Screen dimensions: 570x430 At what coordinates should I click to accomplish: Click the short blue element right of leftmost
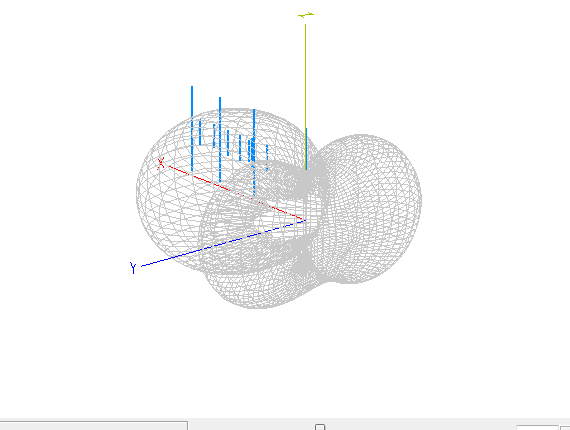pos(200,132)
